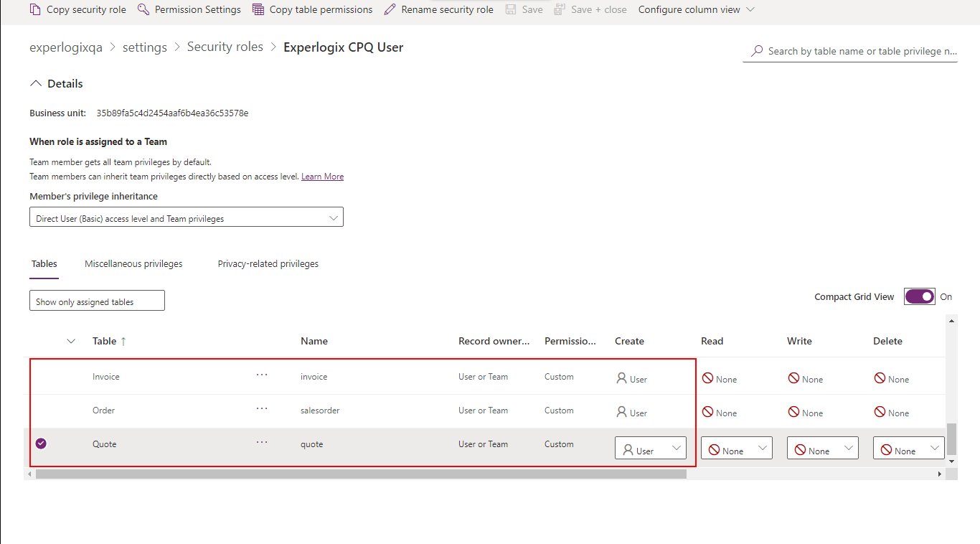The width and height of the screenshot is (980, 544).
Task: Click the Order row Read None icon
Action: click(708, 412)
